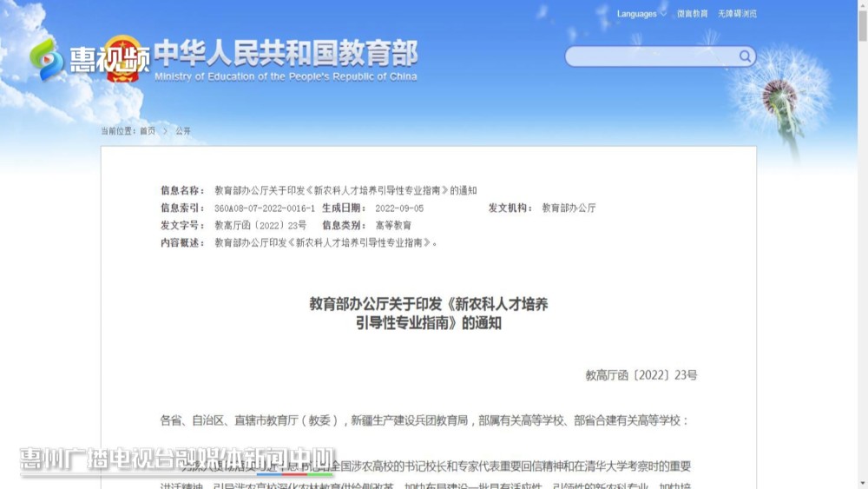Viewport: 868px width, 489px height.
Task: Open the 微言教育 link
Action: tap(692, 14)
